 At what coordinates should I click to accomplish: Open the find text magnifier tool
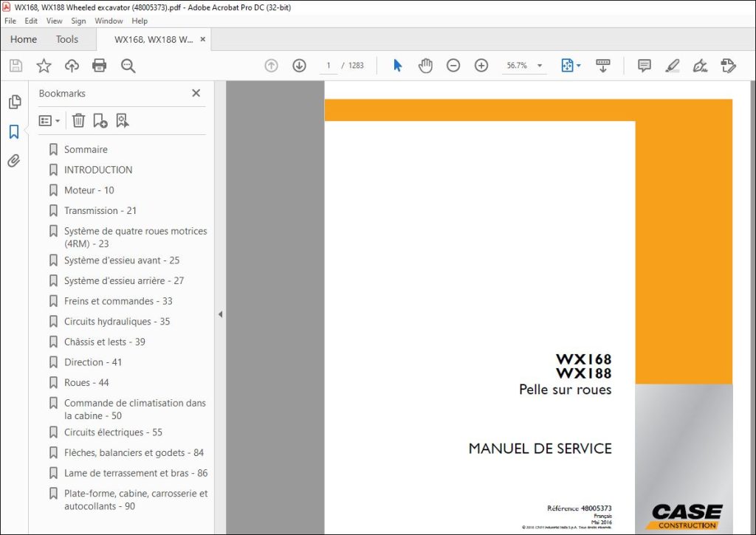128,66
